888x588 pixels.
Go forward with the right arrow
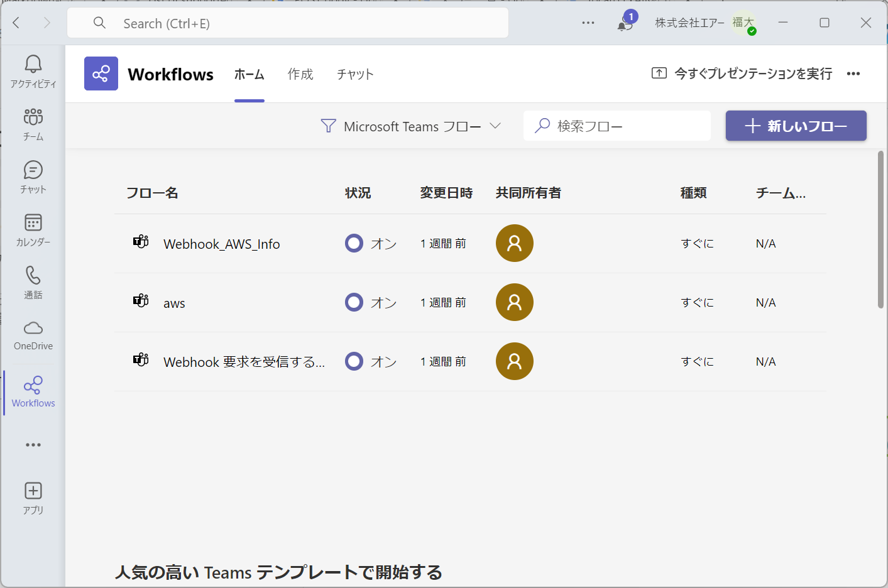tap(47, 23)
